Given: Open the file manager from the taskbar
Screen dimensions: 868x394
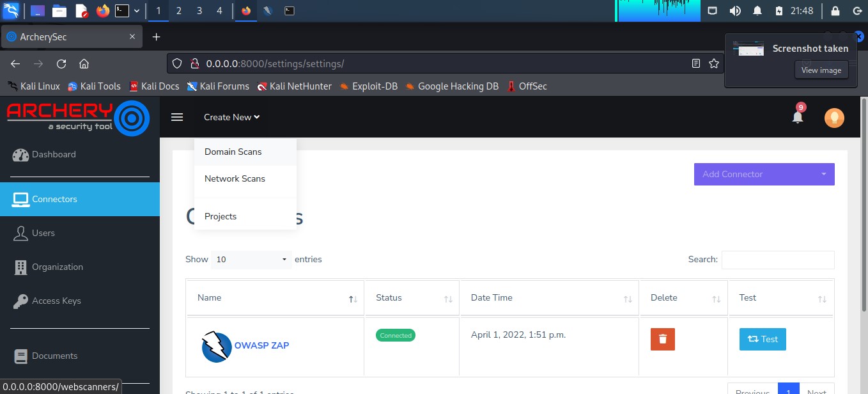Looking at the screenshot, I should (x=61, y=10).
